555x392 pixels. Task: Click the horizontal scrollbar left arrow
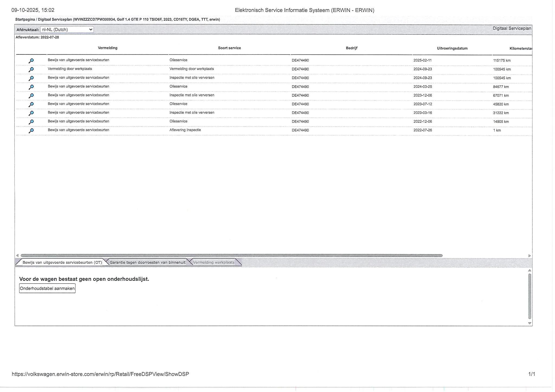tap(17, 256)
